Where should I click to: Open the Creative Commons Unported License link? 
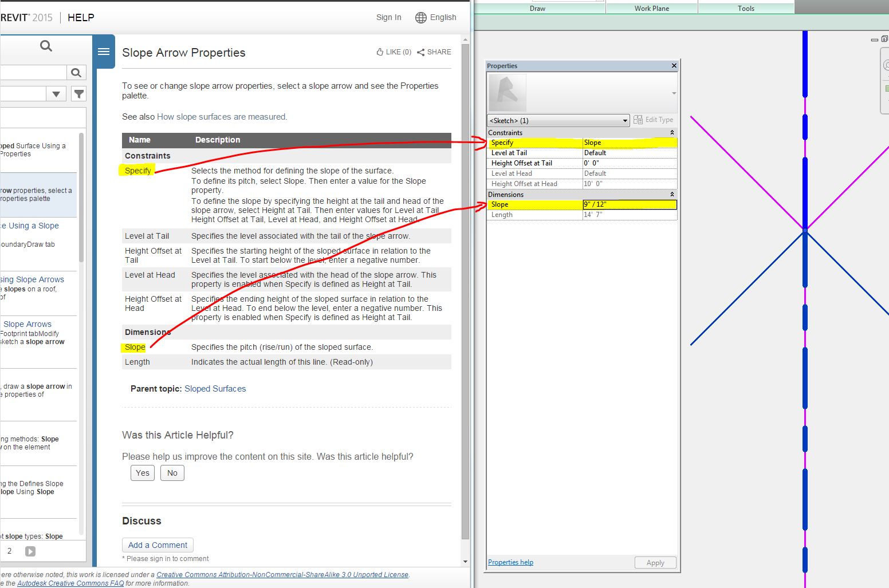[282, 575]
